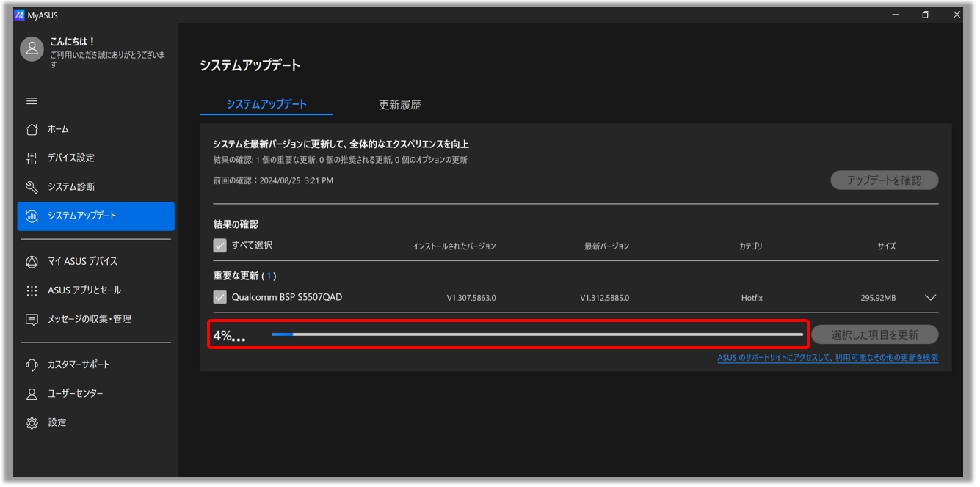
Task: Open マイ ASUS デバイス in the sidebar
Action: point(96,262)
